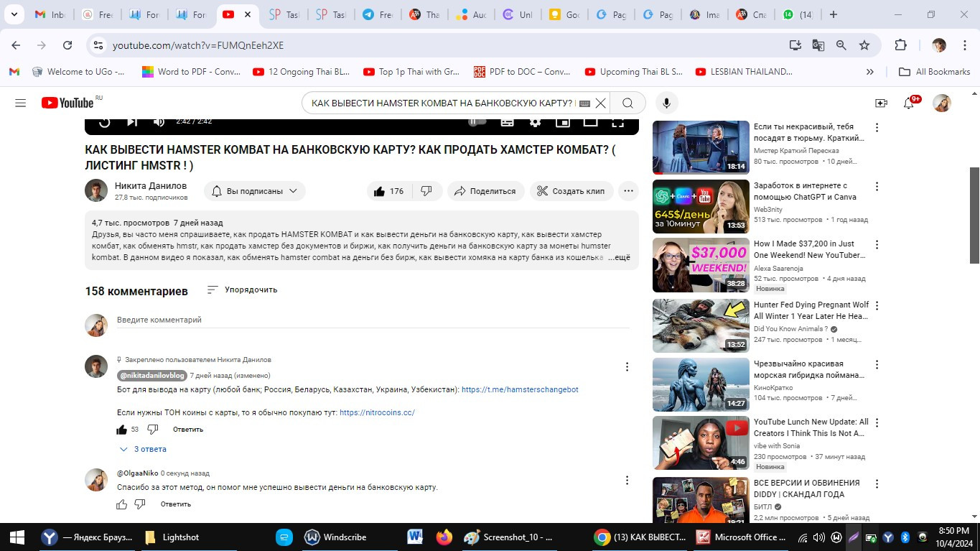
Task: Open the on-screen keyboard in search box
Action: [584, 103]
